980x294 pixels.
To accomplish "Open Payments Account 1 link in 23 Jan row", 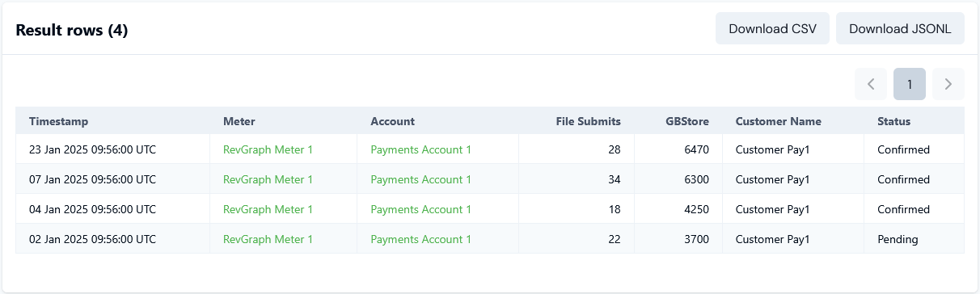I will [420, 149].
